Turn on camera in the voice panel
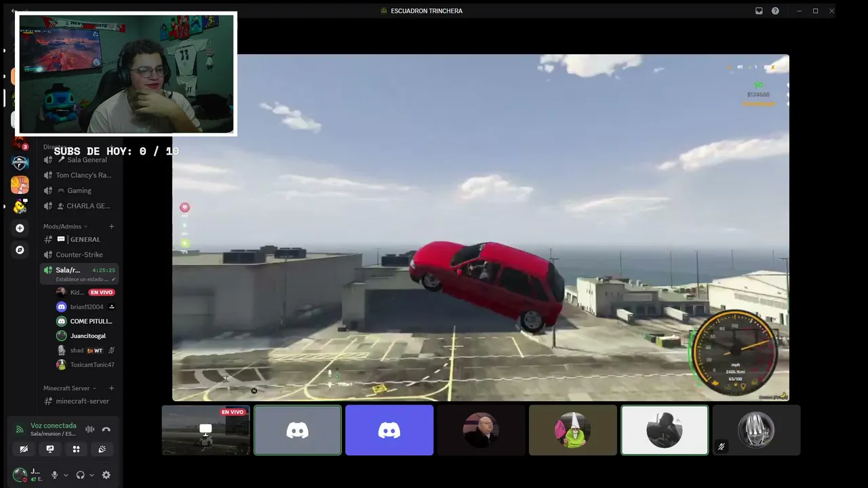 [x=24, y=449]
